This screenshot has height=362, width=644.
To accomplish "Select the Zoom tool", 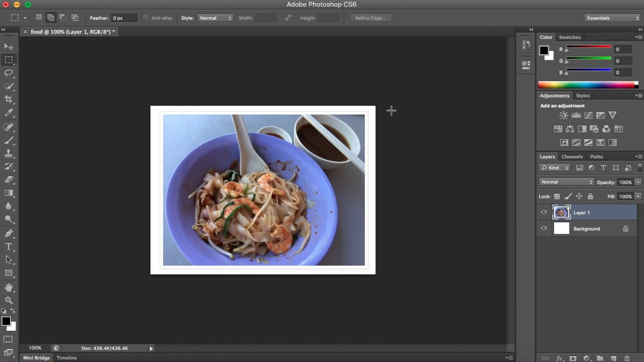I will coord(9,300).
